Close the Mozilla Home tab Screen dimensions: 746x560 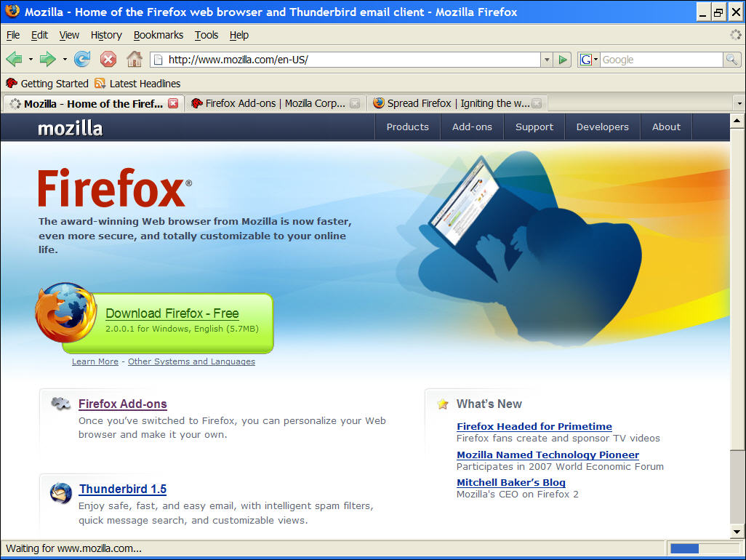[173, 103]
